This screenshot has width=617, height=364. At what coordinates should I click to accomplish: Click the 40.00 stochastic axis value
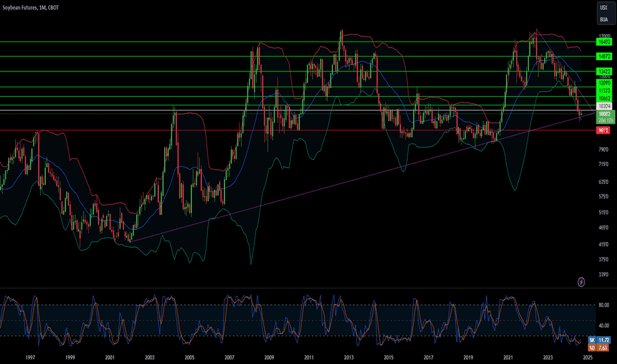pyautogui.click(x=604, y=326)
